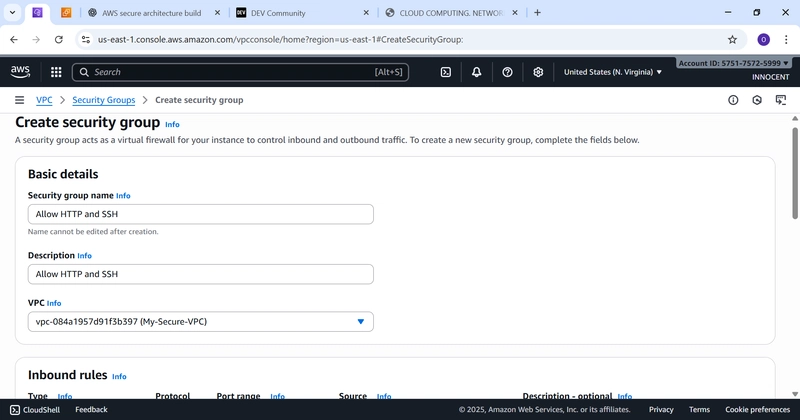Open a new browser tab
800x420 pixels.
[x=537, y=13]
